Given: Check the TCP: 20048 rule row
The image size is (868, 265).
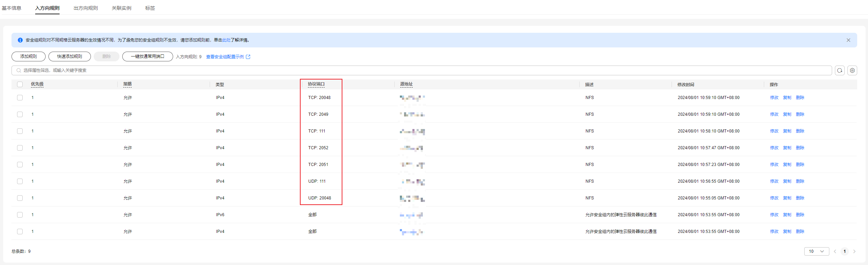Looking at the screenshot, I should tap(20, 98).
